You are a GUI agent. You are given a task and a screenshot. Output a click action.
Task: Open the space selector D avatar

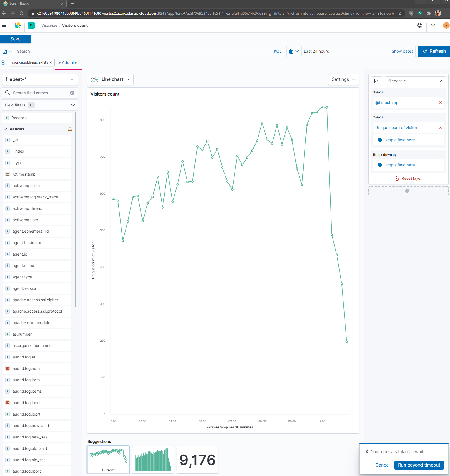(x=31, y=25)
